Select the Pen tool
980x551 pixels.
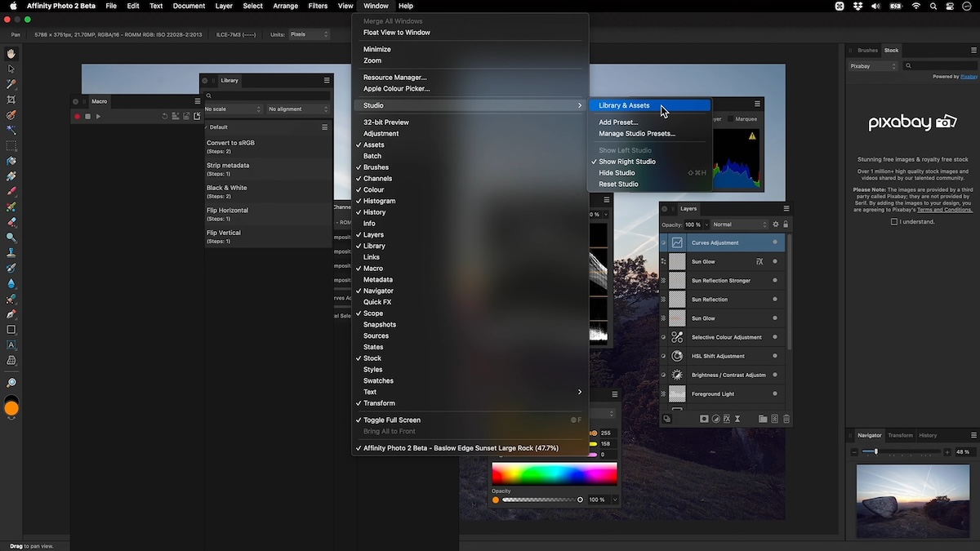[11, 315]
